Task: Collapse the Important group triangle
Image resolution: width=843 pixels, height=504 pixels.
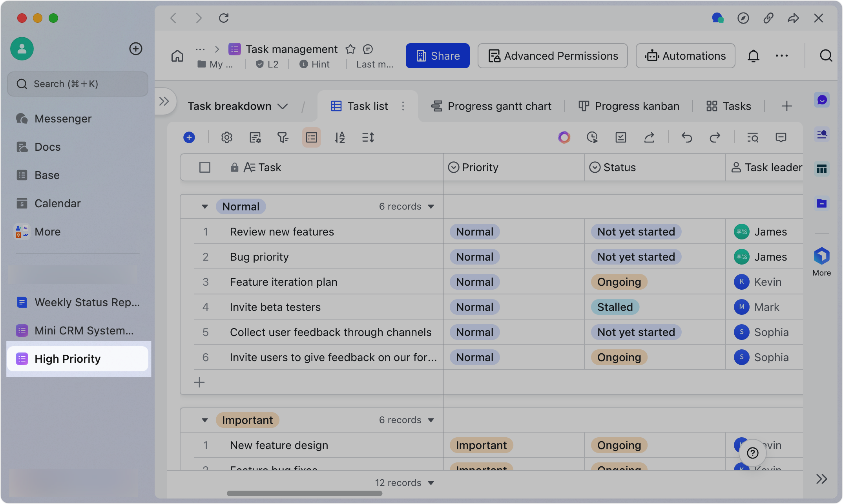Action: click(205, 420)
